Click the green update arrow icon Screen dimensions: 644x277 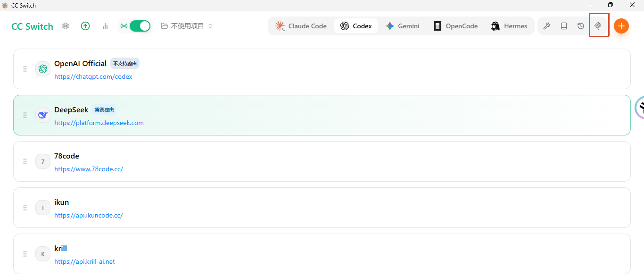tap(85, 26)
